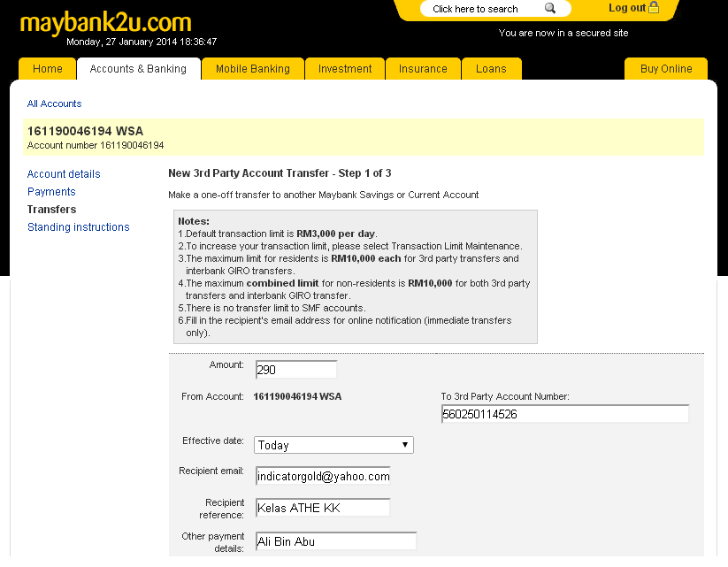Click the search magnifier icon
This screenshot has height=567, width=728.
pos(549,8)
